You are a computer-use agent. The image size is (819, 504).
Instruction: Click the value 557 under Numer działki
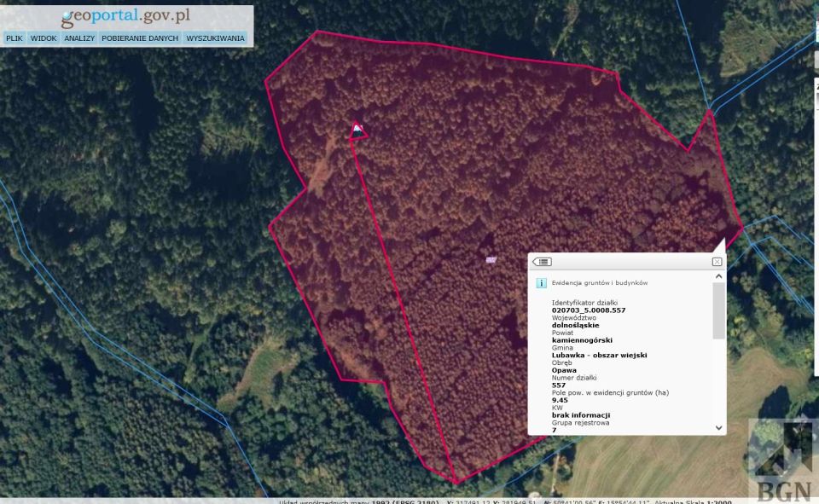558,385
